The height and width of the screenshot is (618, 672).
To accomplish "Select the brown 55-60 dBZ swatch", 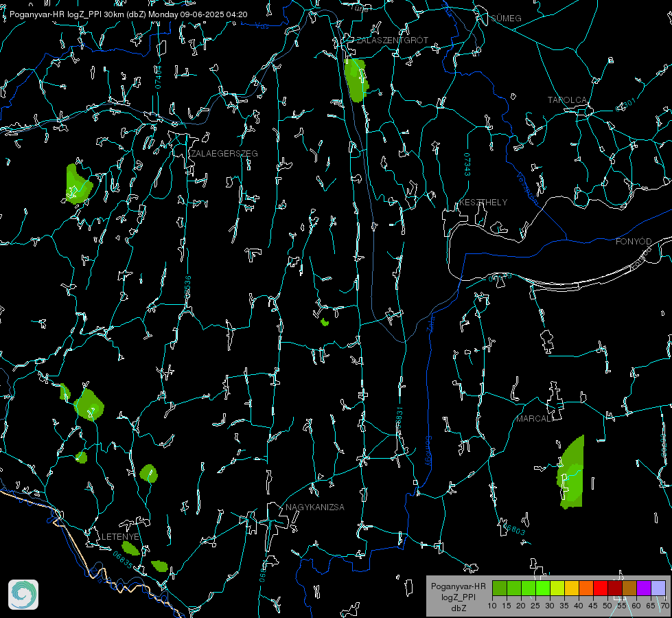I will point(629,588).
